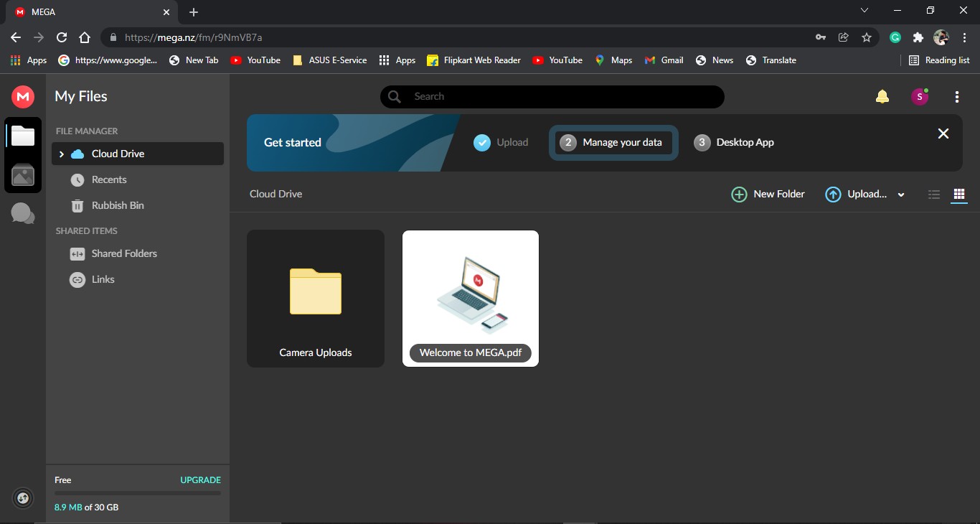Open the New Tab bookmark
Image resolution: width=980 pixels, height=524 pixels.
(194, 60)
